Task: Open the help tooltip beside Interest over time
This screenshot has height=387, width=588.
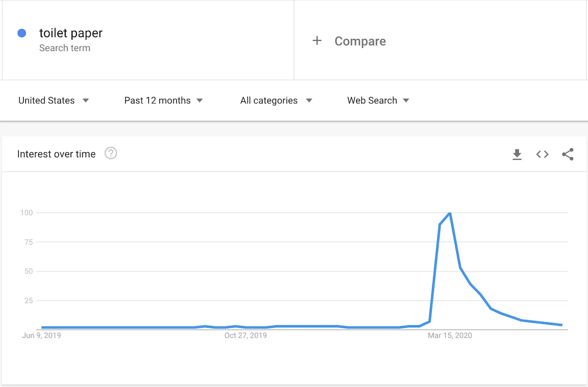Action: [111, 153]
